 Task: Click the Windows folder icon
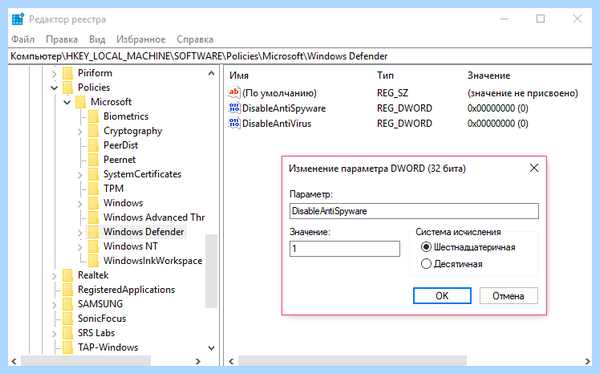coord(93,203)
